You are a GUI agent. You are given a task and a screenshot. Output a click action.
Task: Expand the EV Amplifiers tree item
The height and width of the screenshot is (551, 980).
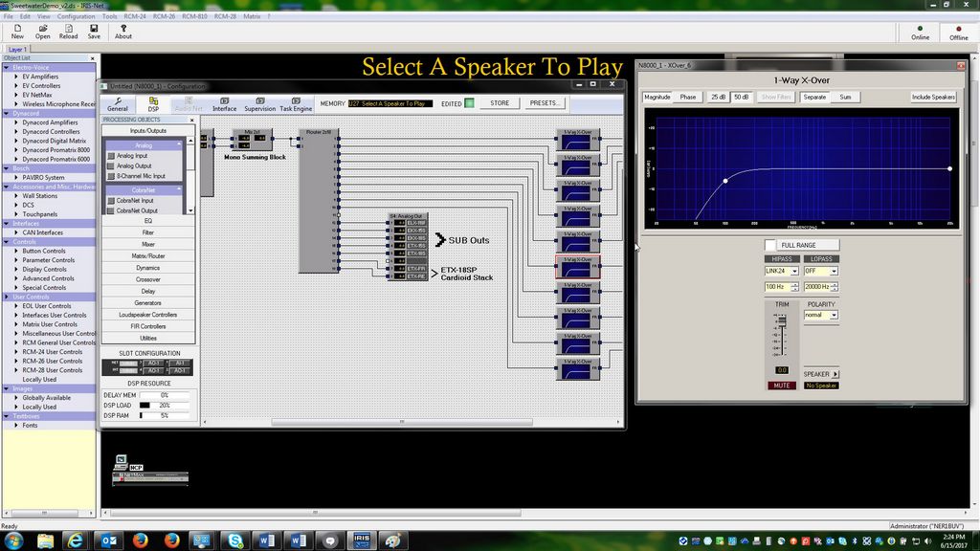(x=16, y=77)
